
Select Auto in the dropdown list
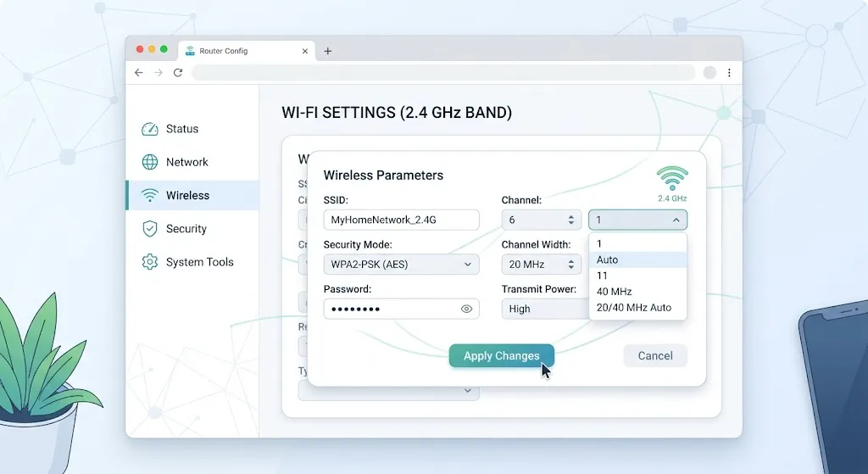[x=637, y=259]
